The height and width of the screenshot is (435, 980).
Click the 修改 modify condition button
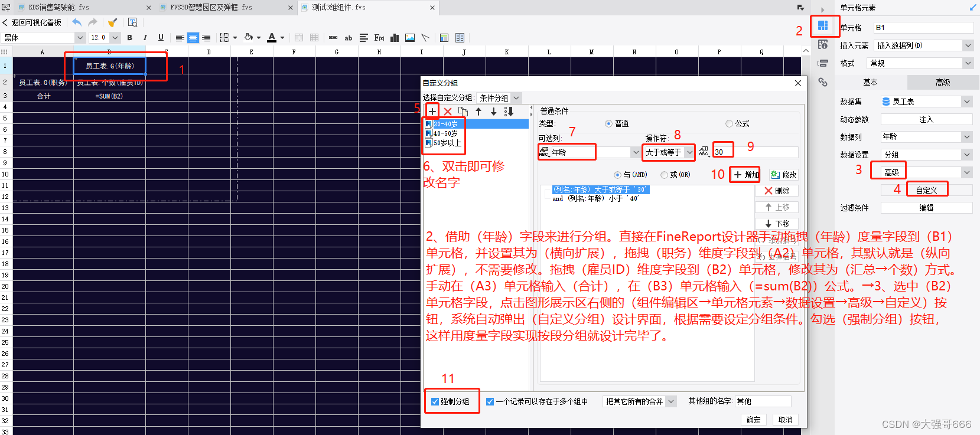tap(783, 175)
